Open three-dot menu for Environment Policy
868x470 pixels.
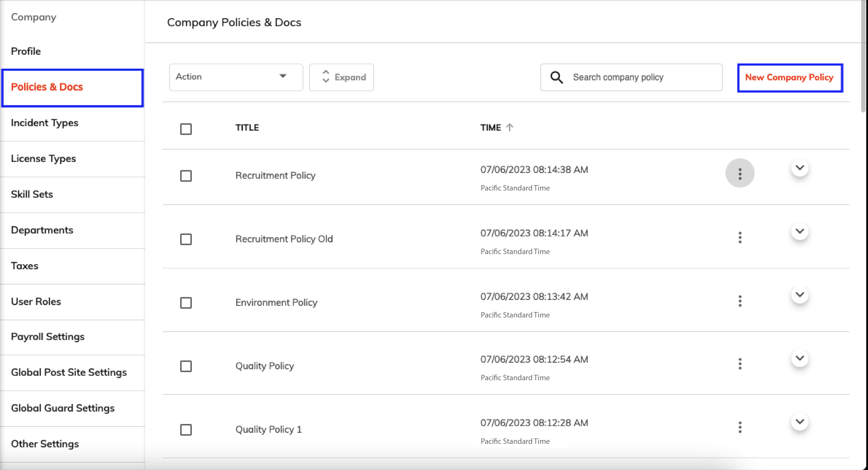pos(740,301)
